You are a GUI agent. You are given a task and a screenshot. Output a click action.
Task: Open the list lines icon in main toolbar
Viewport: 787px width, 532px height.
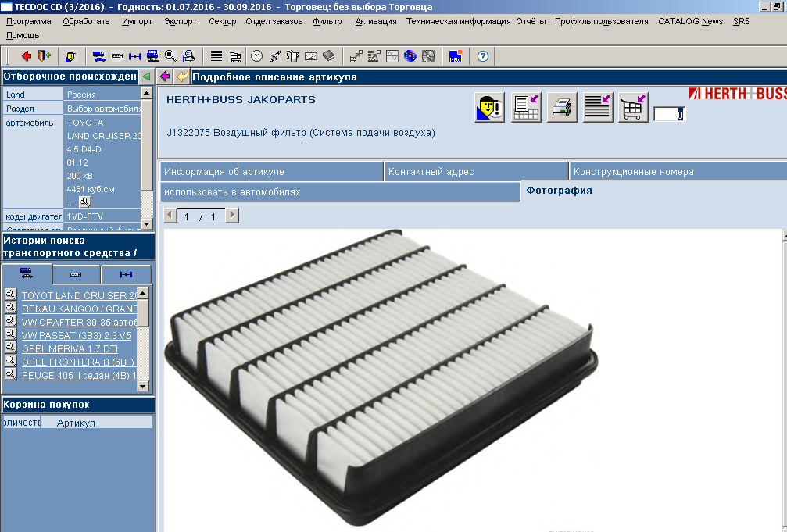click(216, 56)
